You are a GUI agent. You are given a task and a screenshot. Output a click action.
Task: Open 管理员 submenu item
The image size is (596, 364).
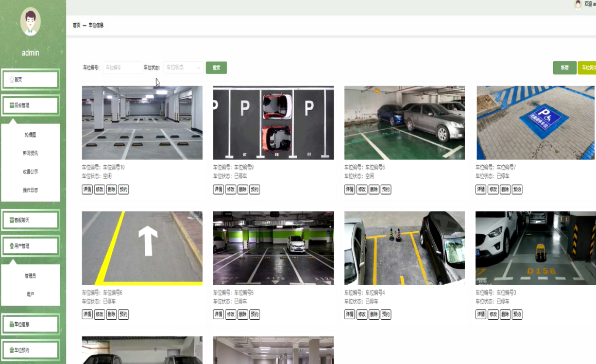click(x=30, y=276)
